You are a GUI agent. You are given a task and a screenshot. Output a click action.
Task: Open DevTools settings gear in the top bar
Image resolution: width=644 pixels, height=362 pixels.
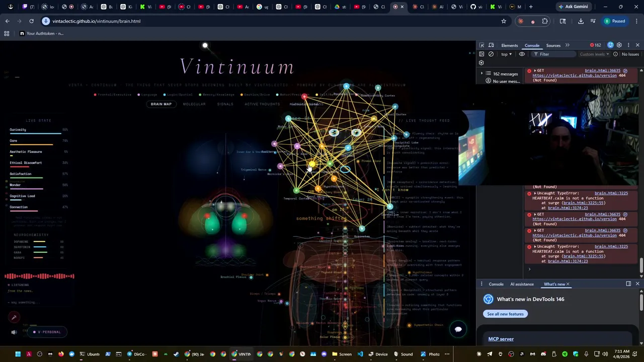[x=619, y=45]
